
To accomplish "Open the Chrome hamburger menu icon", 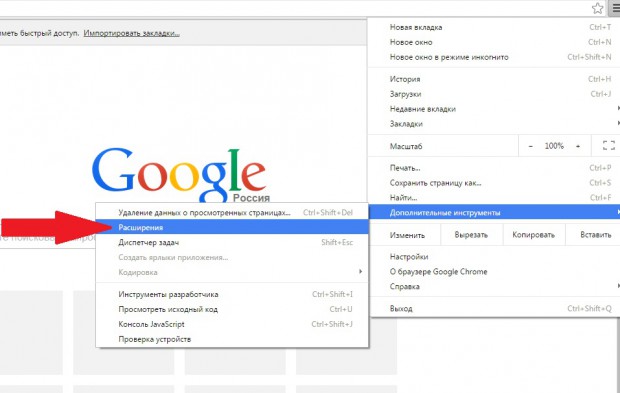I will (615, 8).
